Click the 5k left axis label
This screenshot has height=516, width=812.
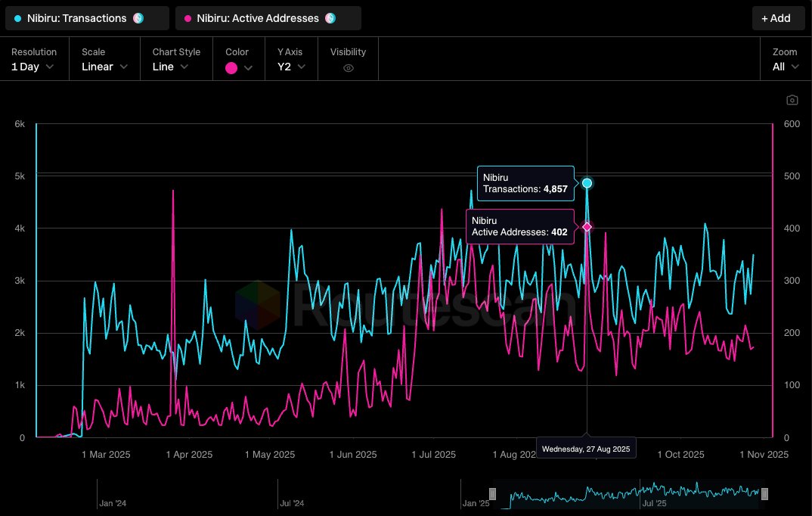20,176
